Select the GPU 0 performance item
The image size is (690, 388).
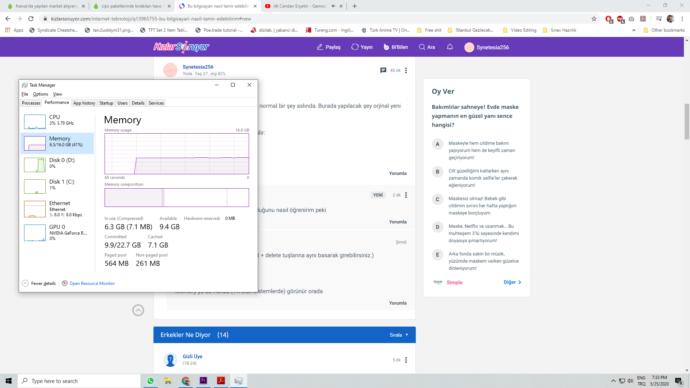[58, 232]
